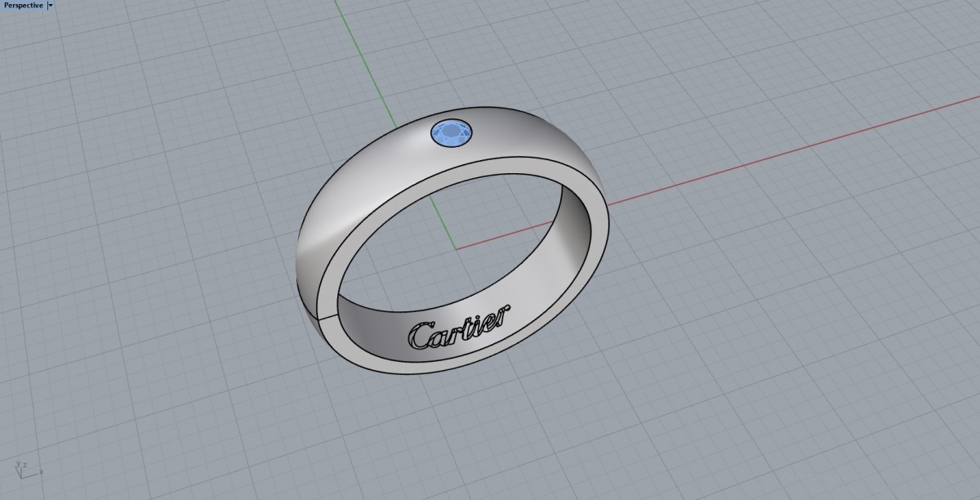Select the blue gemstone on the ring
The height and width of the screenshot is (500, 980).
450,132
